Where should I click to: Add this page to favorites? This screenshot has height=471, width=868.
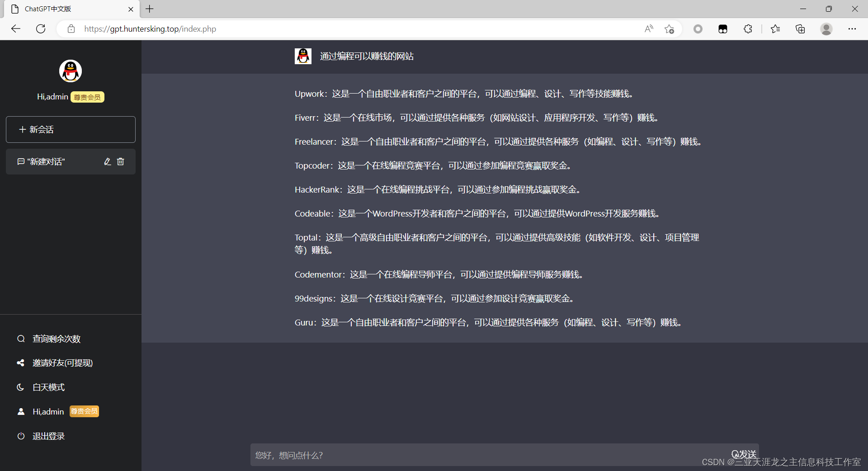coord(670,29)
